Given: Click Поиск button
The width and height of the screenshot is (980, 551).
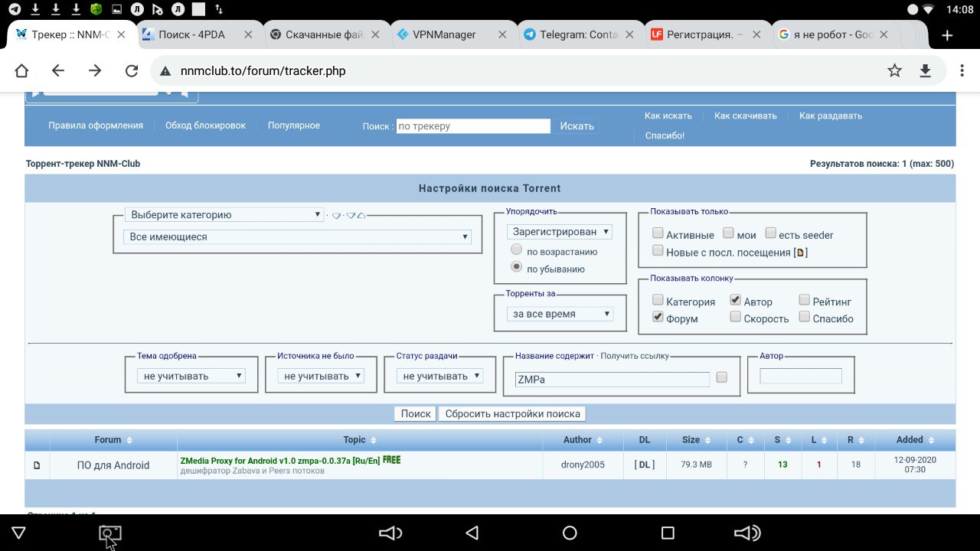Looking at the screenshot, I should [x=416, y=413].
